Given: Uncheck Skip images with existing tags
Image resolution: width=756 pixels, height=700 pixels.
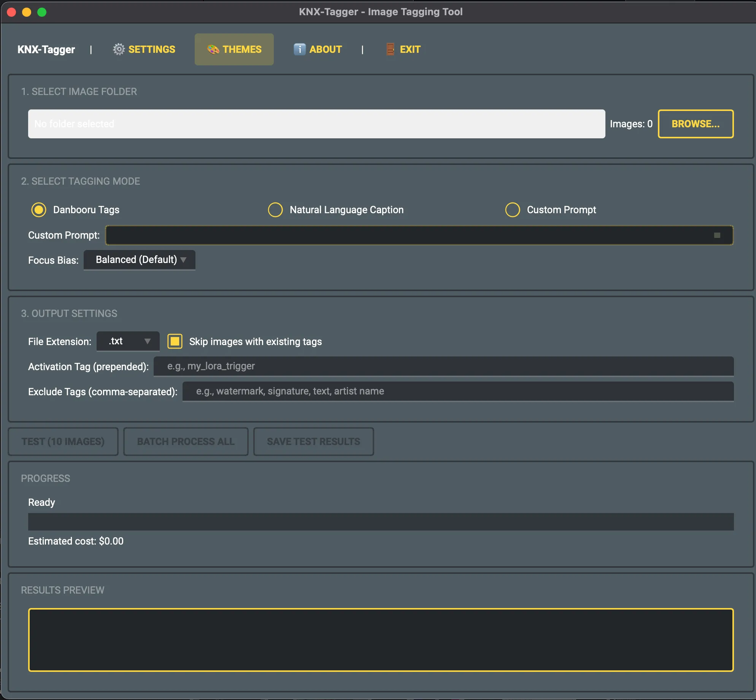Looking at the screenshot, I should point(175,341).
